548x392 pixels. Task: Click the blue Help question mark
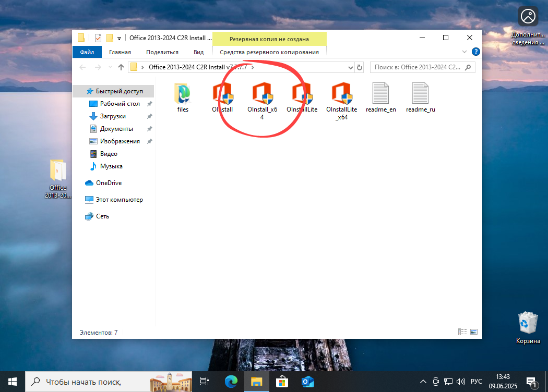coord(475,52)
